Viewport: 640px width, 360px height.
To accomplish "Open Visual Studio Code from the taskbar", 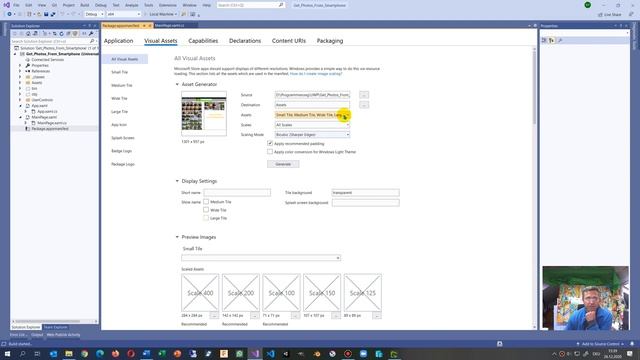I will pos(271,354).
